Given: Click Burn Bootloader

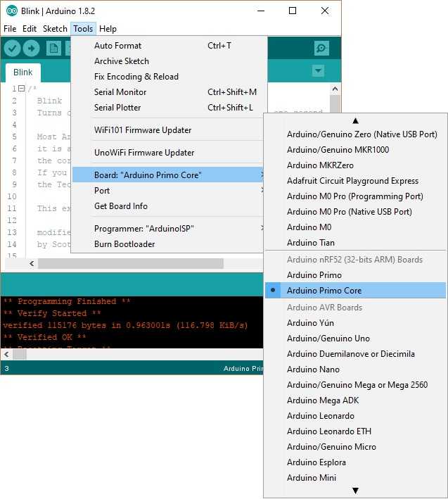Looking at the screenshot, I should point(124,244).
